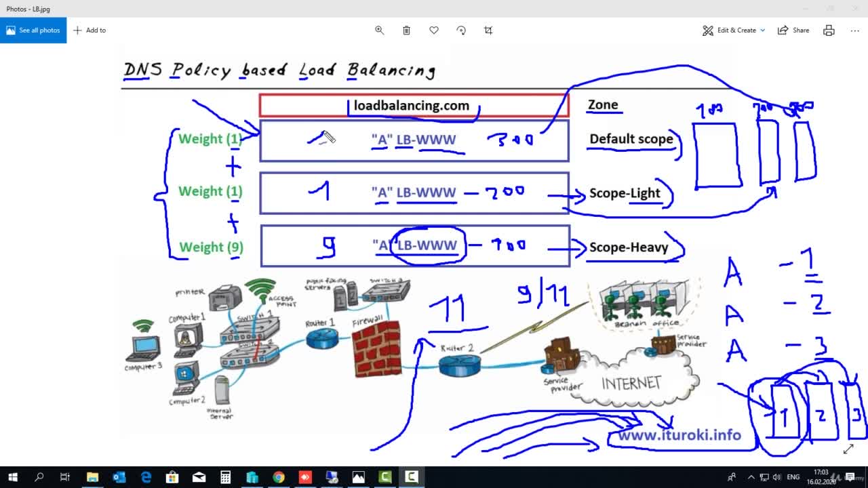Open taskbar Search
The image size is (868, 488).
39,477
